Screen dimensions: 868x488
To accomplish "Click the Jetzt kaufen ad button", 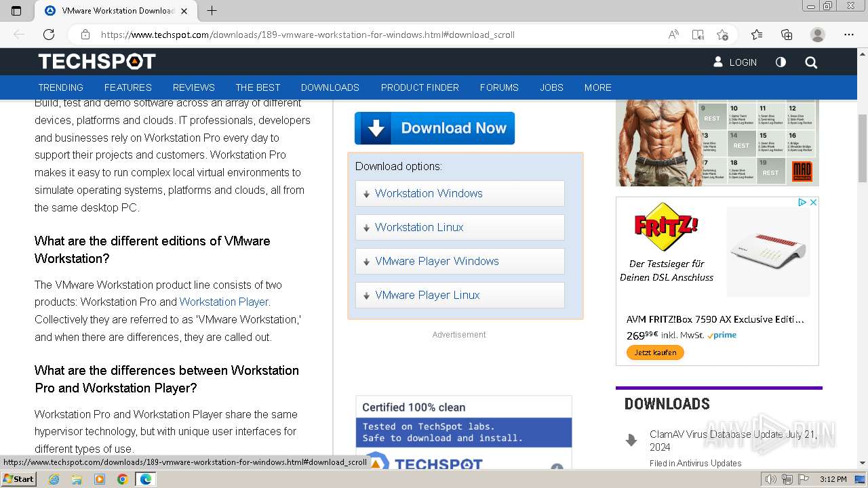I will click(x=655, y=352).
